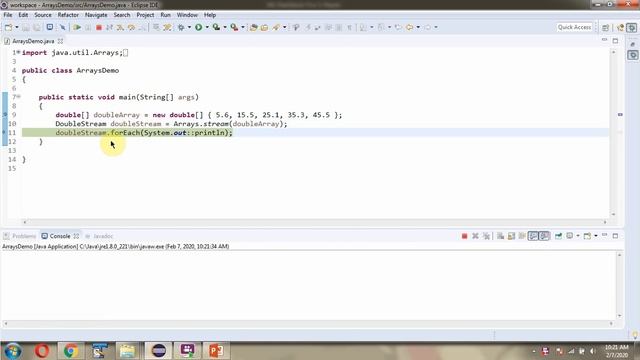Expand the folded import block on line 1
The height and width of the screenshot is (360, 640).
(18, 52)
